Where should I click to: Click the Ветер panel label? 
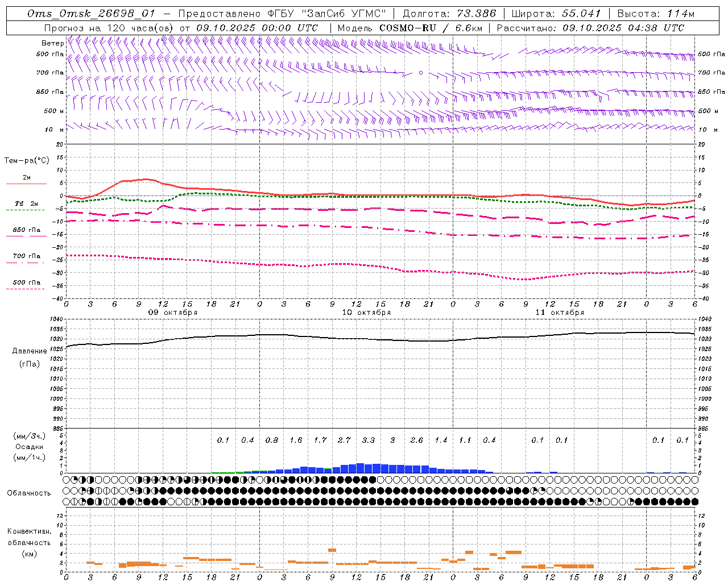(52, 43)
